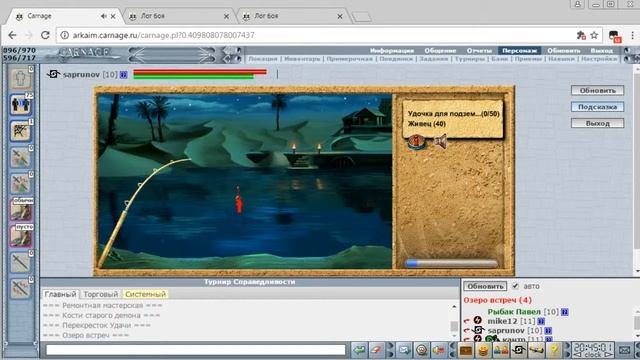The width and height of the screenshot is (640, 360).
Task: Select Рыбак Павел in the list
Action: point(514,312)
